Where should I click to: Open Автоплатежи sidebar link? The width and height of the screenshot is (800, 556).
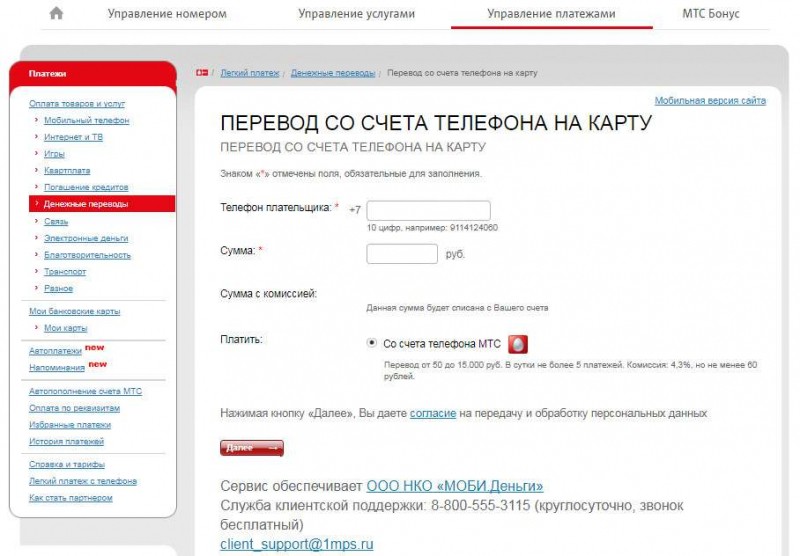click(55, 351)
